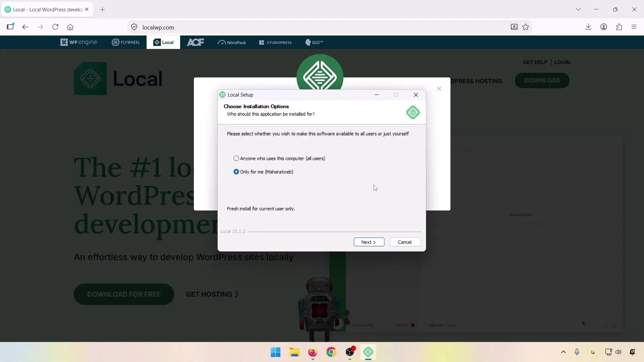Open the browser extensions puzzle icon
Screen dimensions: 644x362
pos(619,27)
